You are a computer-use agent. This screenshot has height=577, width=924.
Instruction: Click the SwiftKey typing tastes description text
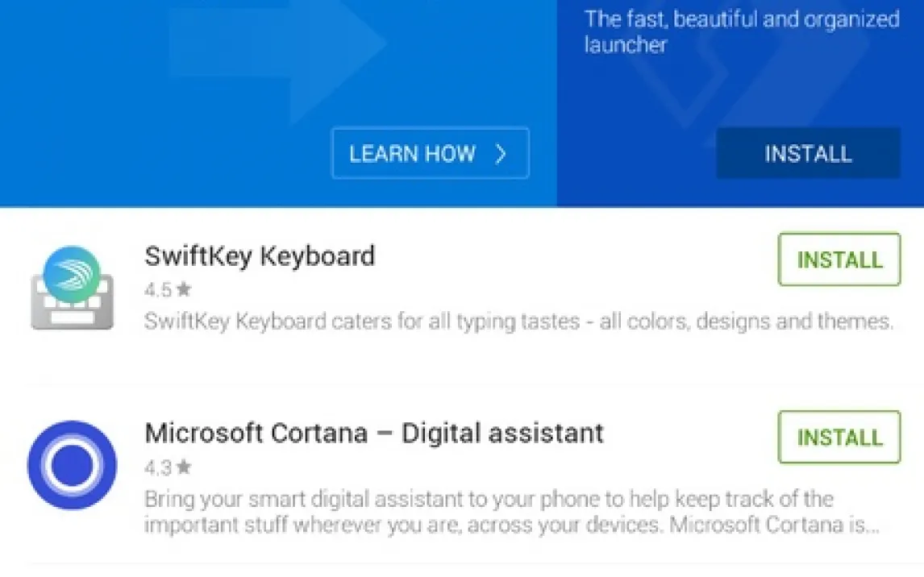518,322
